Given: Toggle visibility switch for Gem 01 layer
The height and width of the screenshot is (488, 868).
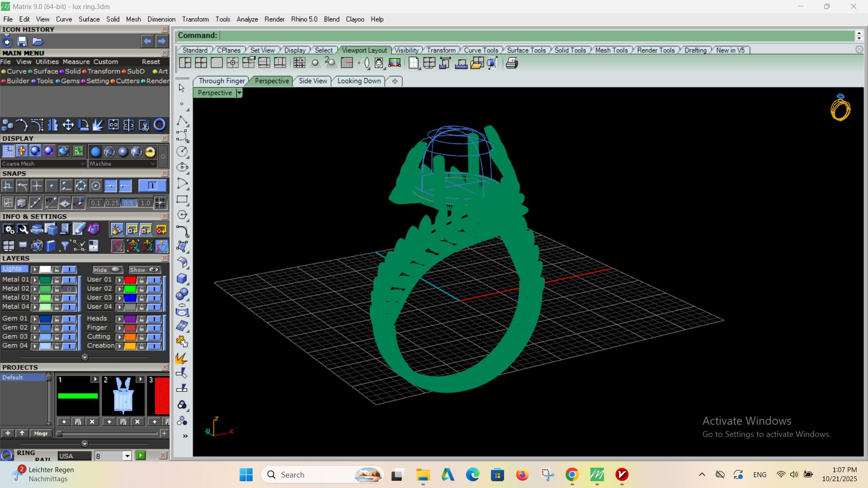Looking at the screenshot, I should click(x=69, y=319).
